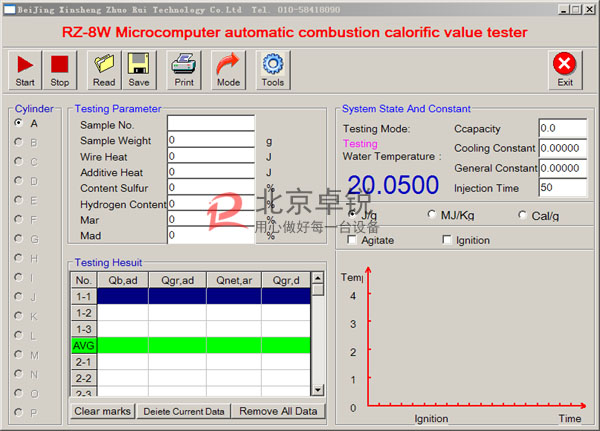Image resolution: width=600 pixels, height=431 pixels.
Task: Select cylinder B radio button
Action: click(18, 142)
